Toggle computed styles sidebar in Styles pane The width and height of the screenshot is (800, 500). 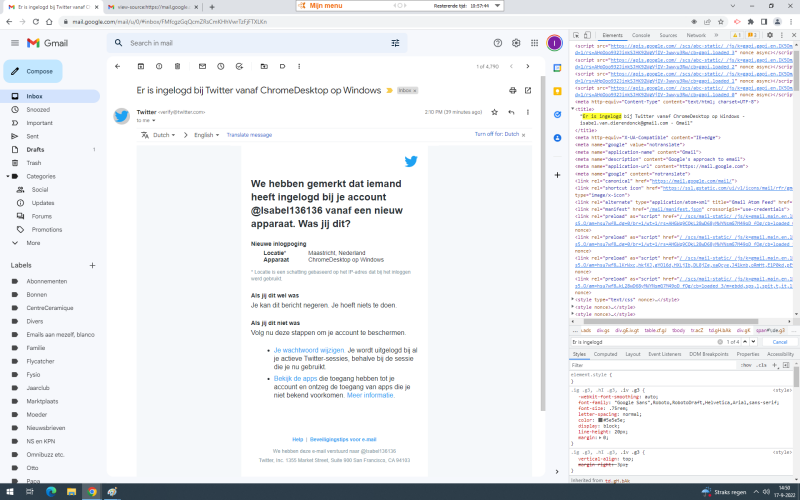(x=786, y=365)
